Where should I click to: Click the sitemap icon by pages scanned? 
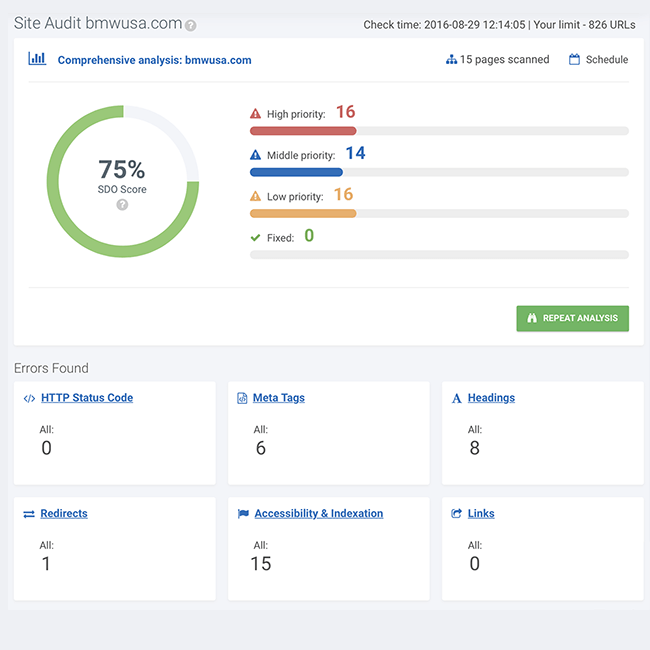tap(451, 60)
